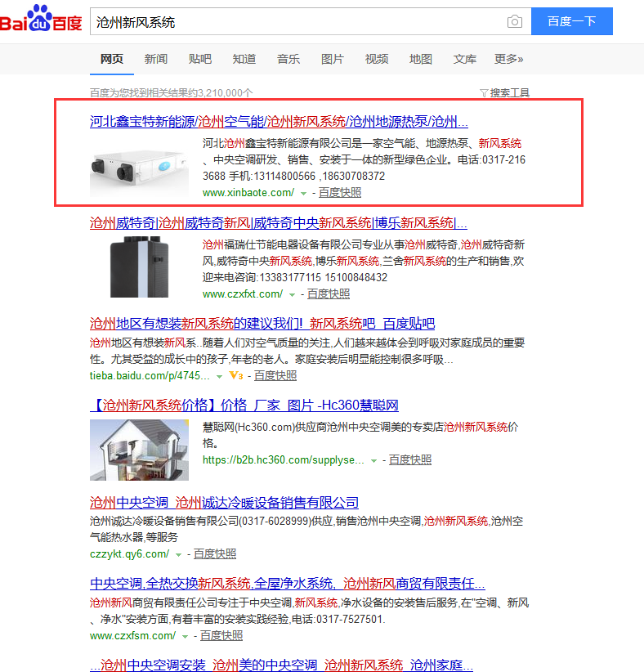644x672 pixels.
Task: Open the 文库 tab
Action: [x=465, y=59]
